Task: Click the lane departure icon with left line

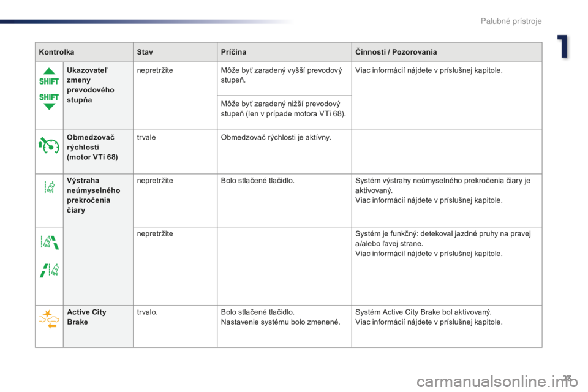Action: 50,270
